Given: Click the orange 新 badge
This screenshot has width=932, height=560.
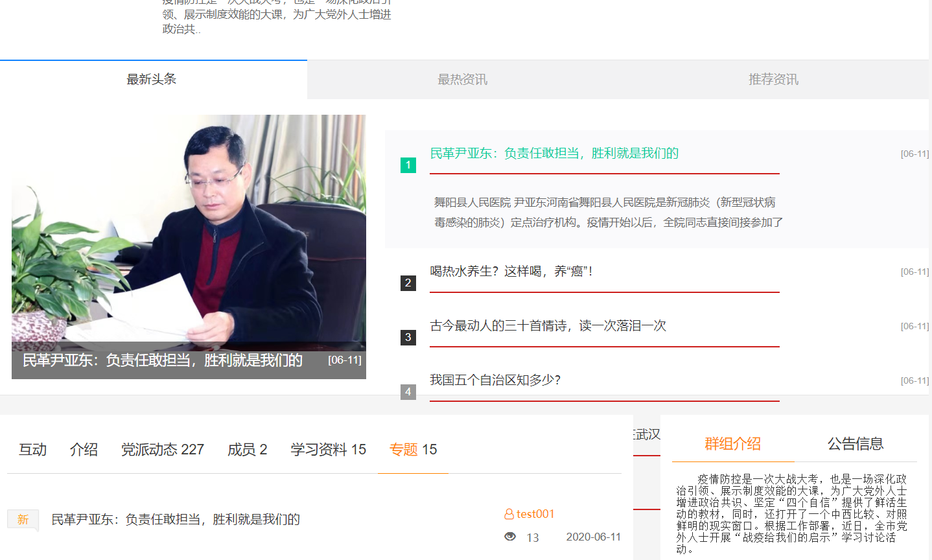Looking at the screenshot, I should point(23,520).
